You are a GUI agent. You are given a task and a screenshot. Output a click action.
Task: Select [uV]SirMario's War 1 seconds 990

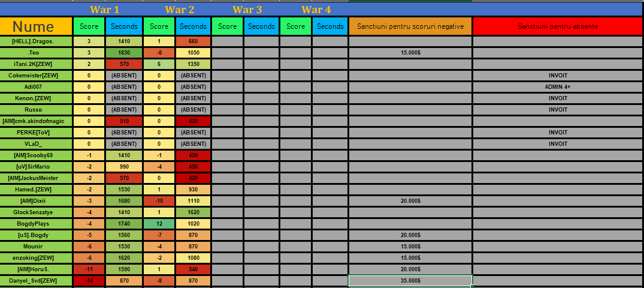(124, 167)
